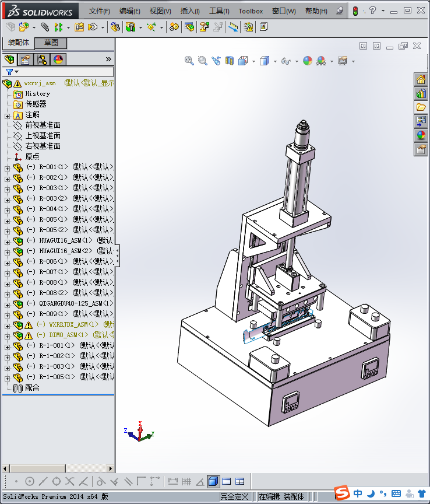Open the FeatureManager design tree tab
This screenshot has width=430, height=504.
(10, 60)
